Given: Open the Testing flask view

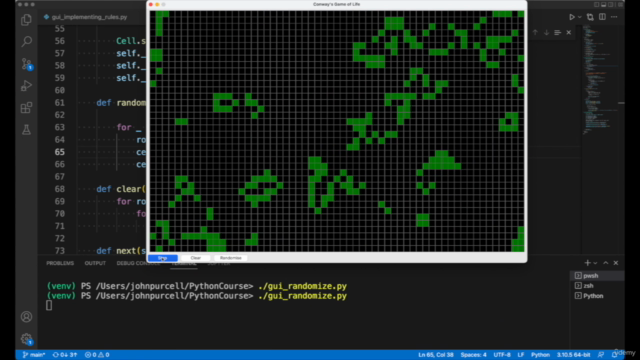Looking at the screenshot, I should pyautogui.click(x=27, y=130).
